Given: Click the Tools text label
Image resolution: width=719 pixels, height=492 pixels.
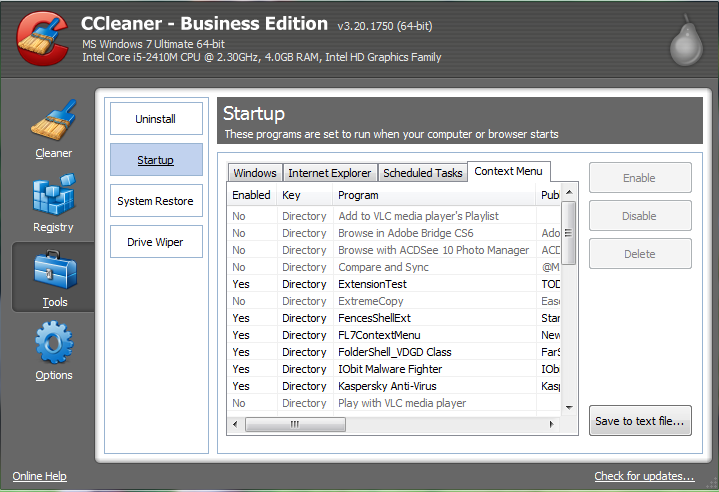Looking at the screenshot, I should pyautogui.click(x=55, y=302).
